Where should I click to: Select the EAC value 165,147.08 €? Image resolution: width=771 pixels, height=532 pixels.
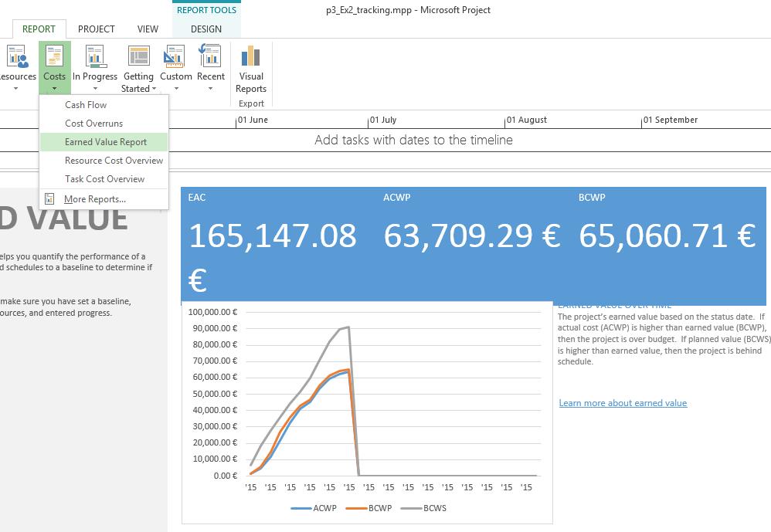tap(272, 257)
